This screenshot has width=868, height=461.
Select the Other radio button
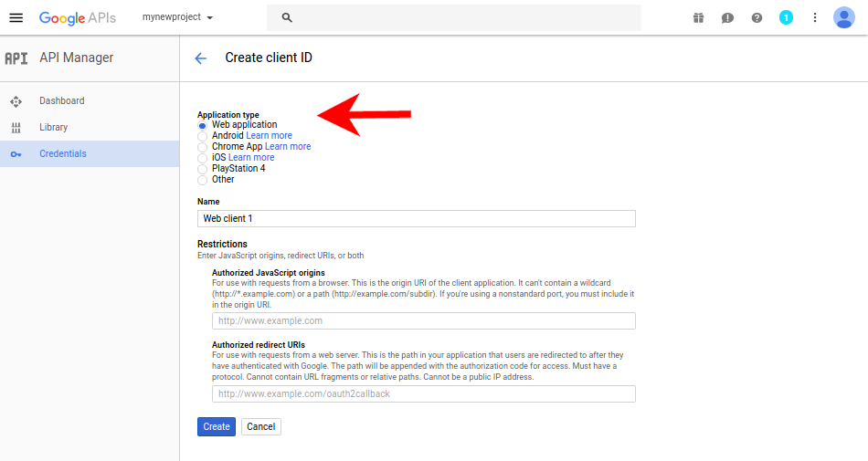pyautogui.click(x=203, y=180)
